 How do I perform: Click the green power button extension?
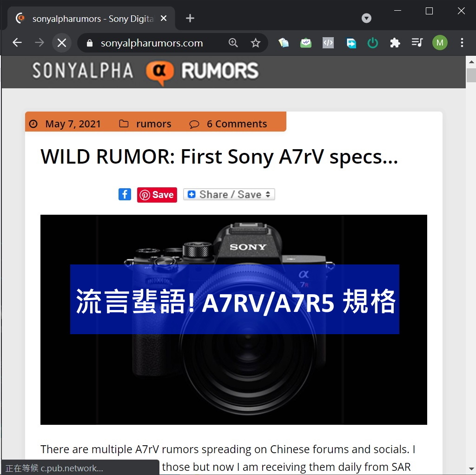click(372, 43)
